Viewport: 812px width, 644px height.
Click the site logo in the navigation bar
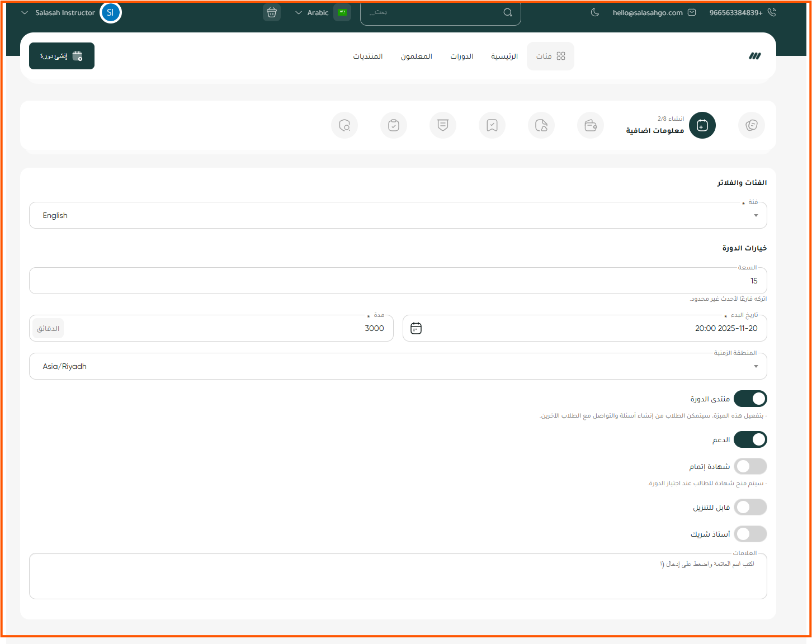tap(755, 56)
